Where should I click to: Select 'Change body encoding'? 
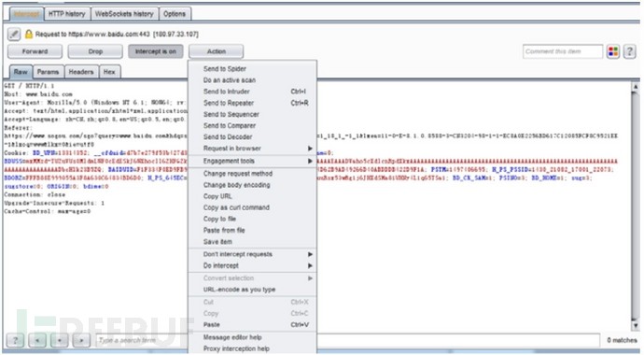253,185
